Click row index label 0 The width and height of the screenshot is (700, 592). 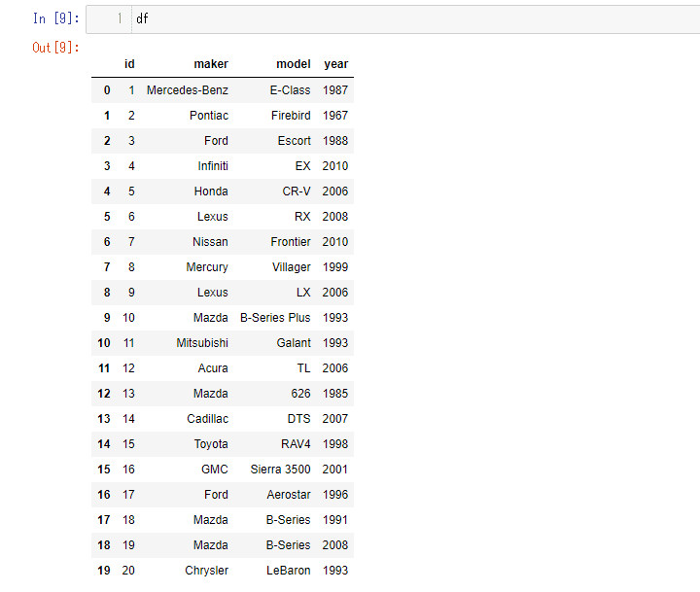click(x=107, y=90)
